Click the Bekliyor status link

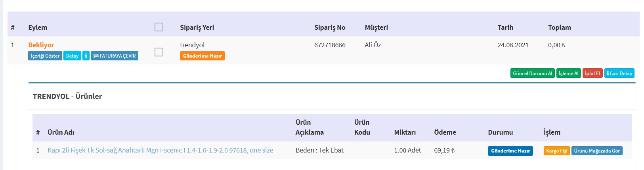[41, 45]
